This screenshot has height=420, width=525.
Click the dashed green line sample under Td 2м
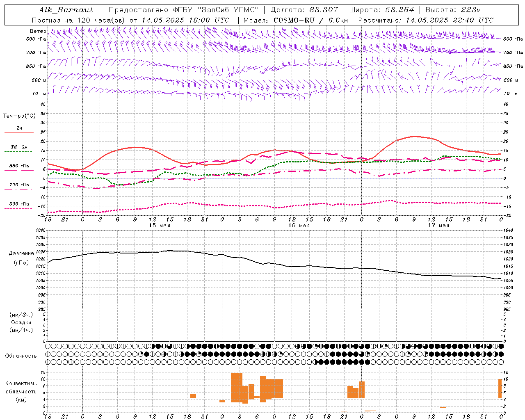(18, 152)
